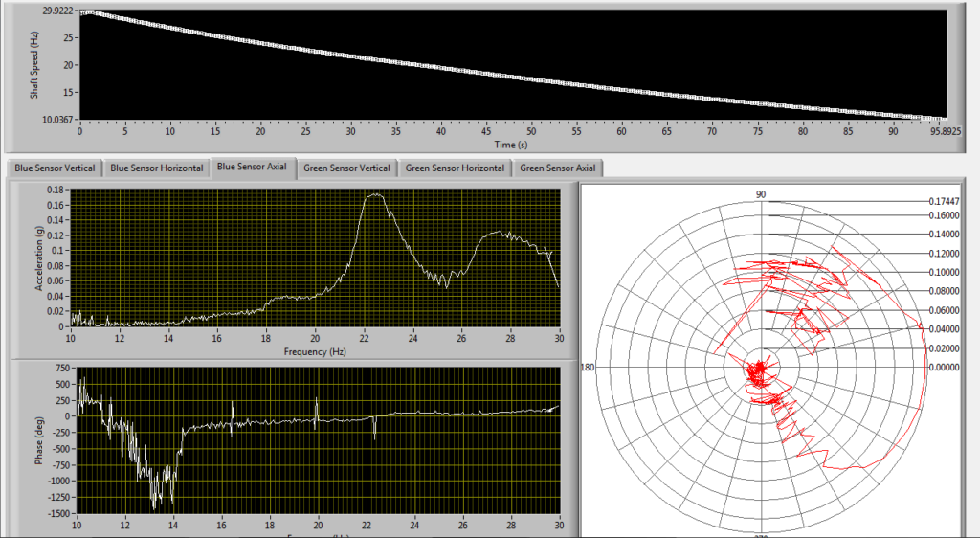Image resolution: width=980 pixels, height=538 pixels.
Task: Select the Blue Sensor Axial tab
Action: (x=252, y=167)
